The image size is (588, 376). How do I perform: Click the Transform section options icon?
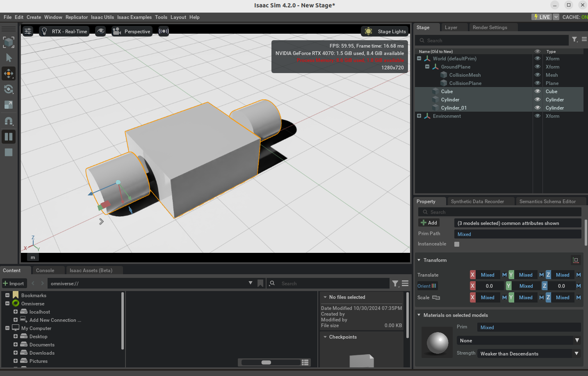(576, 260)
